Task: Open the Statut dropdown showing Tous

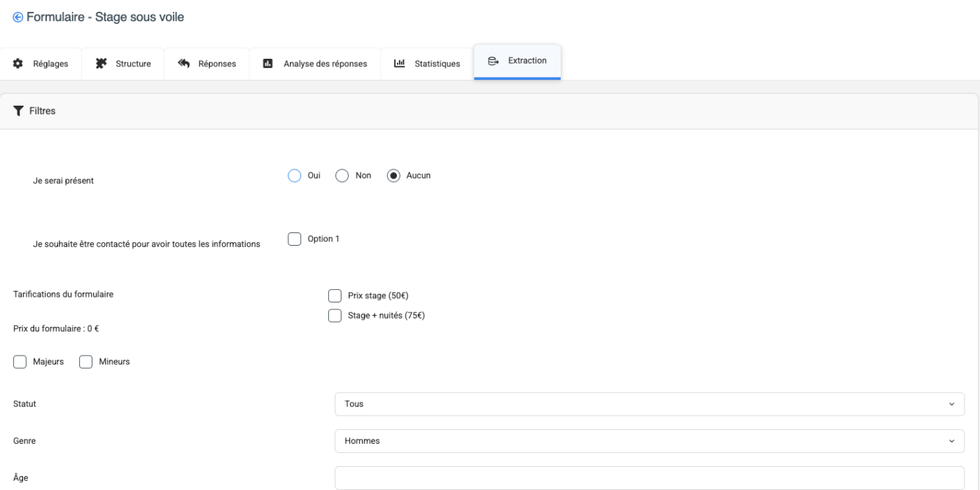Action: [649, 404]
